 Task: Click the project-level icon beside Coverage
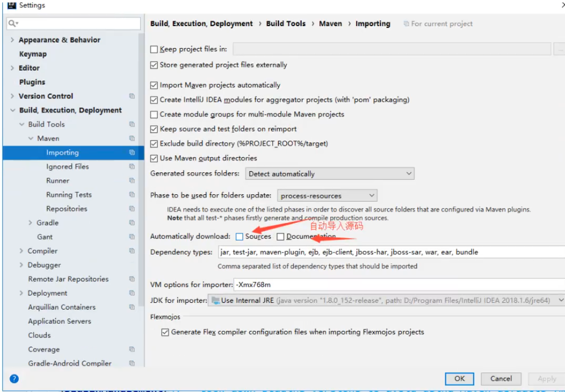coord(132,349)
